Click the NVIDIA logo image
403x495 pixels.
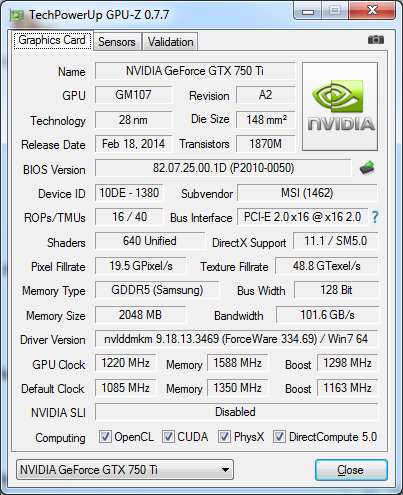(x=340, y=106)
